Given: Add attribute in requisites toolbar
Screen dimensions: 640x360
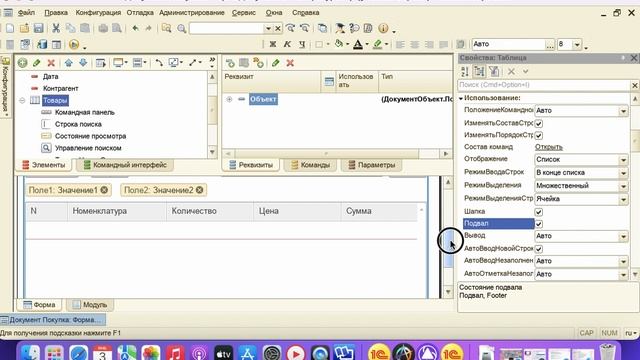Looking at the screenshot, I should click(x=230, y=63).
